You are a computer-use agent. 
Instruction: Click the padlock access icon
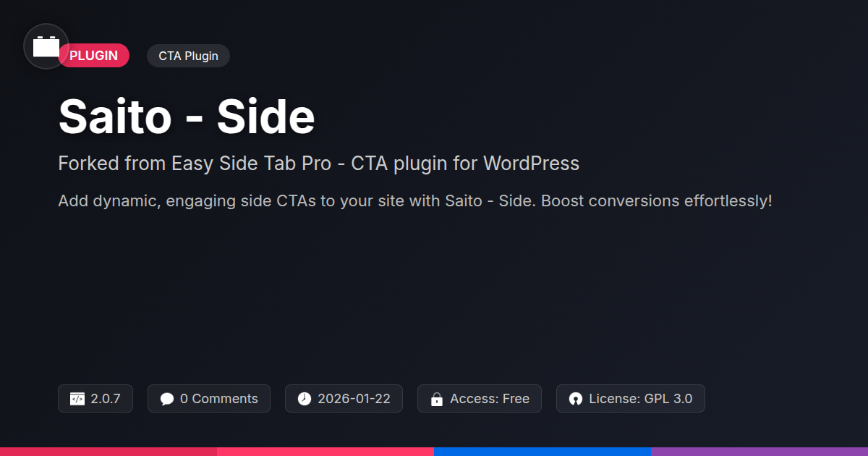pos(437,399)
